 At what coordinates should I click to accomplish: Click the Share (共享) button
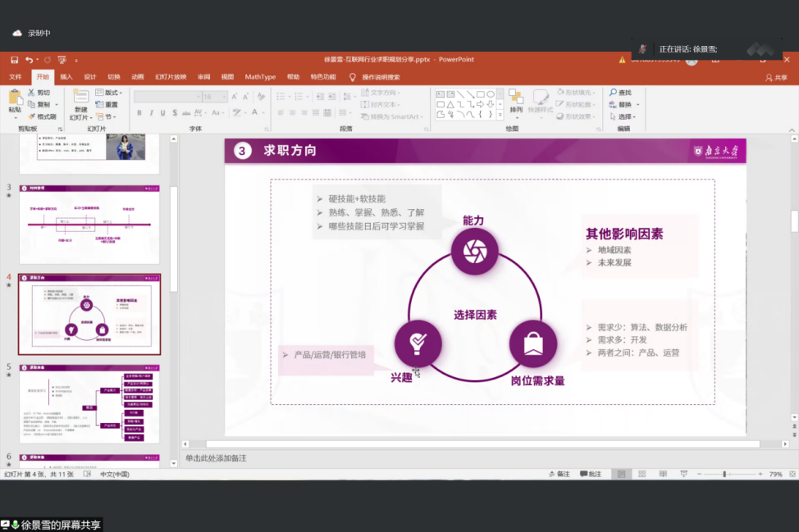click(775, 77)
